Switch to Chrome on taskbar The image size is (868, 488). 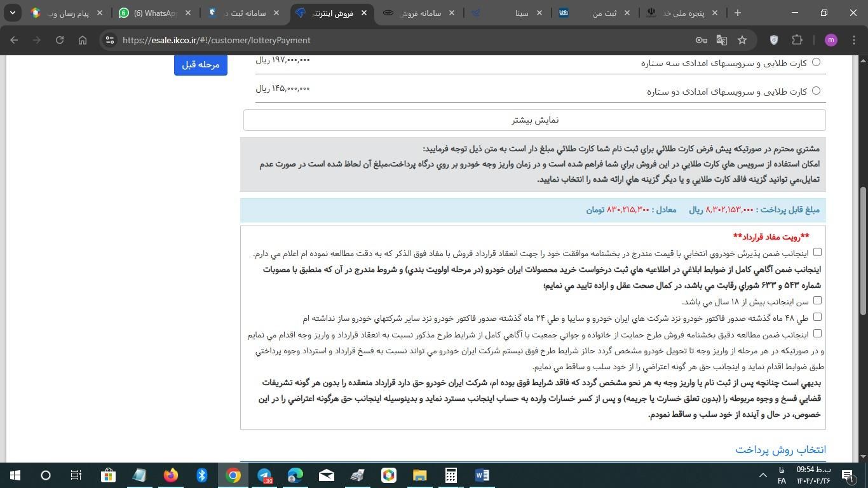[233, 475]
